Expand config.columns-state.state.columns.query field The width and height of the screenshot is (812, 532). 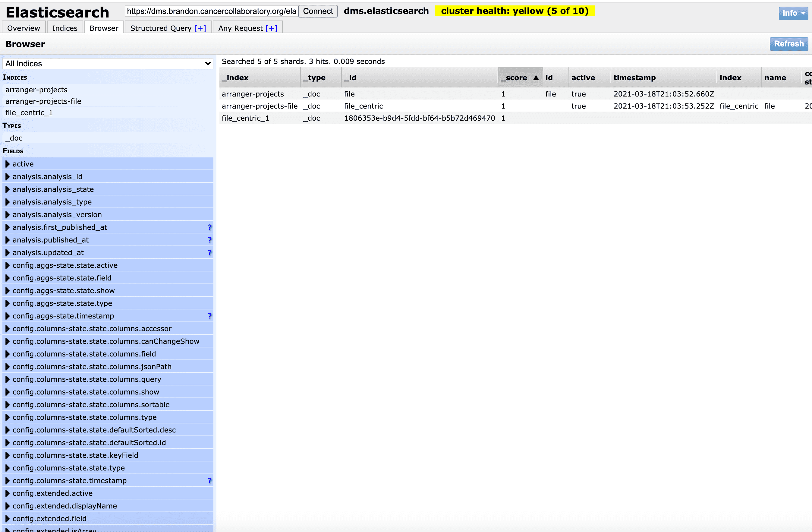pyautogui.click(x=8, y=379)
